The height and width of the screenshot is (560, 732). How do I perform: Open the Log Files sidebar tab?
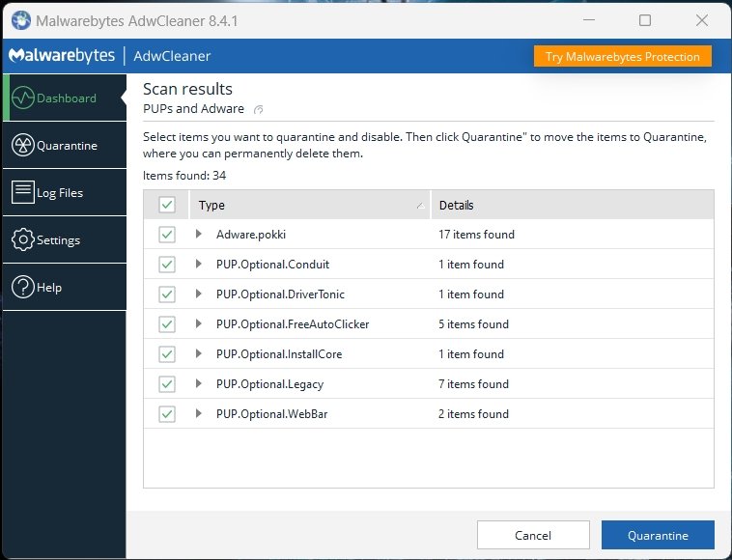tap(65, 192)
